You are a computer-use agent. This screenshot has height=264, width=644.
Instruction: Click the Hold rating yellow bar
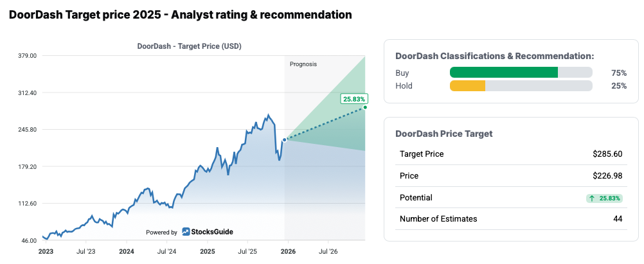click(467, 86)
